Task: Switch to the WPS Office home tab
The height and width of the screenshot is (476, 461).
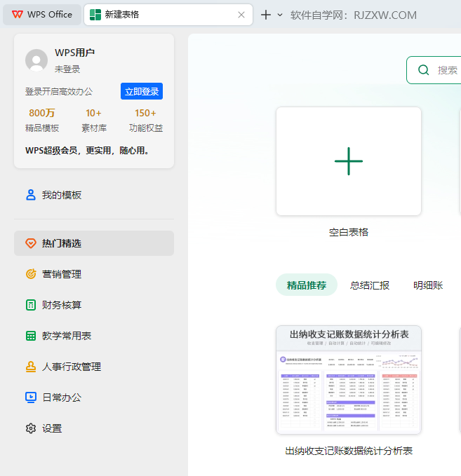Action: [42, 14]
